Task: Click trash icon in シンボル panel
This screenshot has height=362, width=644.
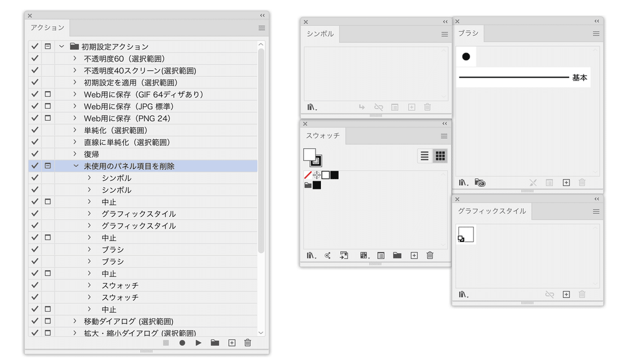Action: point(428,107)
